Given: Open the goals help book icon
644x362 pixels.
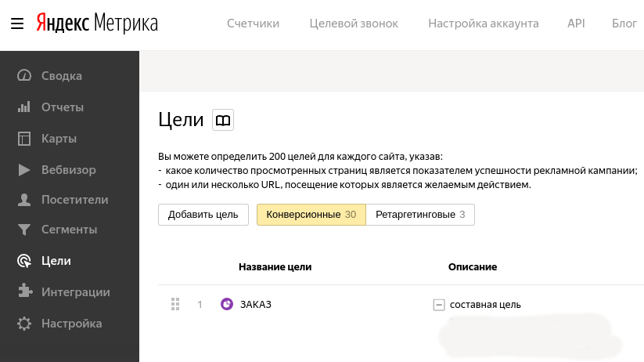Looking at the screenshot, I should click(x=223, y=120).
